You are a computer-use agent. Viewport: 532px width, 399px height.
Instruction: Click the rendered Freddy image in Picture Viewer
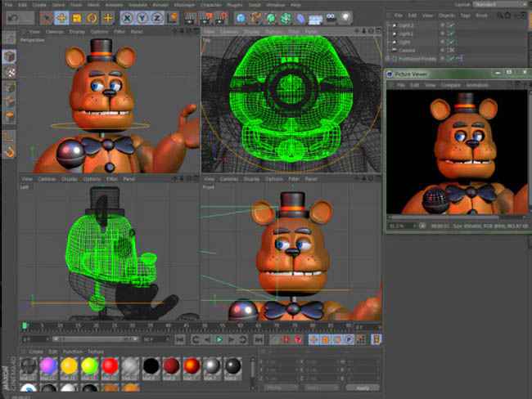(458, 152)
